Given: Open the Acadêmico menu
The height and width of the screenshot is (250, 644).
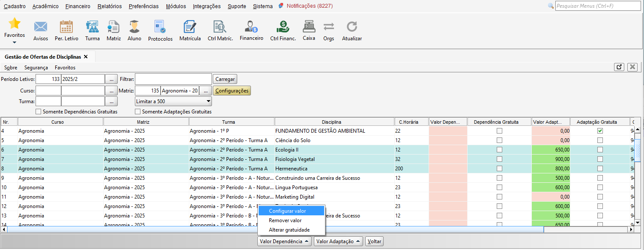Looking at the screenshot, I should 45,6.
